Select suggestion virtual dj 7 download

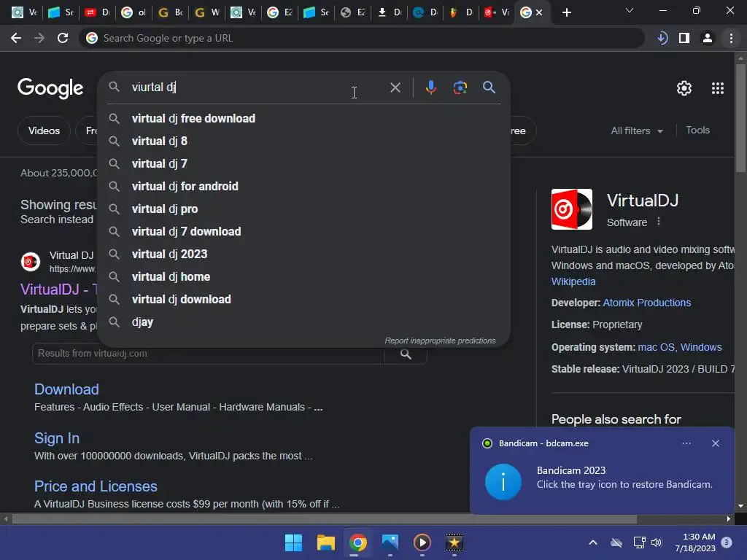tap(304, 231)
